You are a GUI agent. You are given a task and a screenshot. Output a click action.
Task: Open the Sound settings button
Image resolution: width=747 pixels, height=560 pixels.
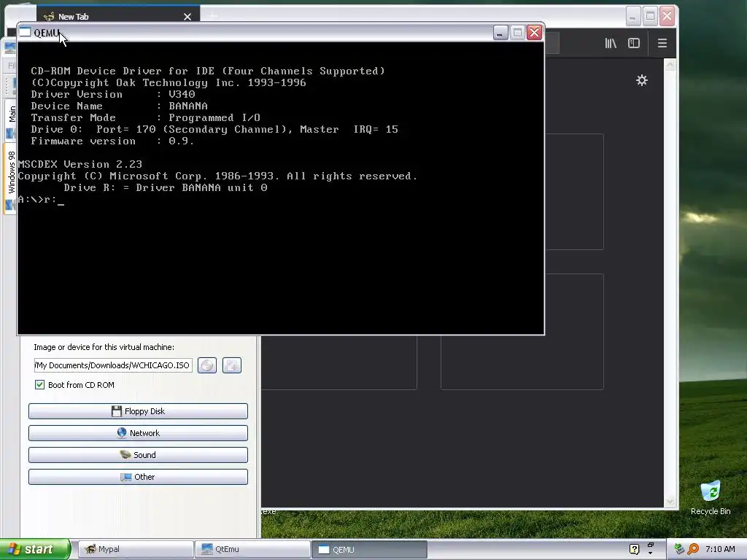pos(138,455)
